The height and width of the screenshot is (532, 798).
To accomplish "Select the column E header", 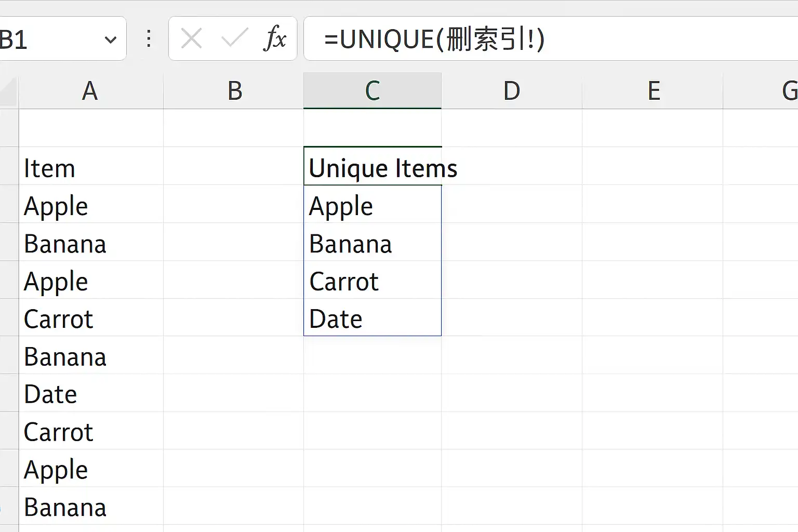I will coord(653,91).
